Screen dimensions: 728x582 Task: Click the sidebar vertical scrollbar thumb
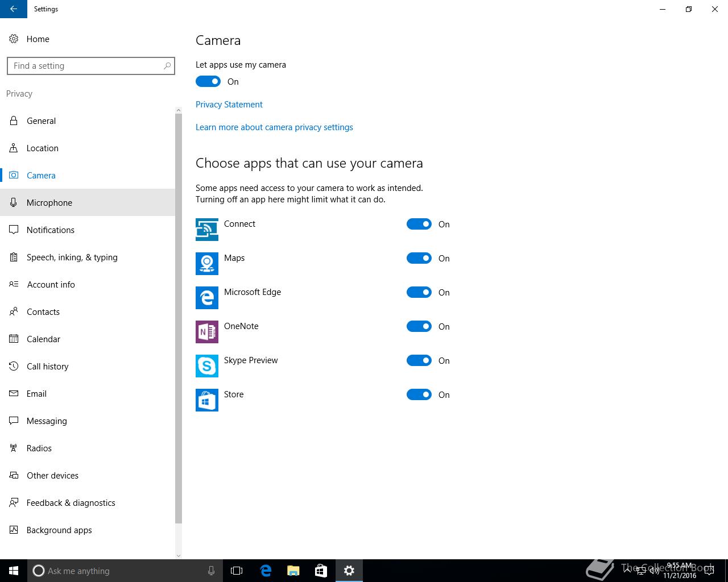[x=179, y=318]
